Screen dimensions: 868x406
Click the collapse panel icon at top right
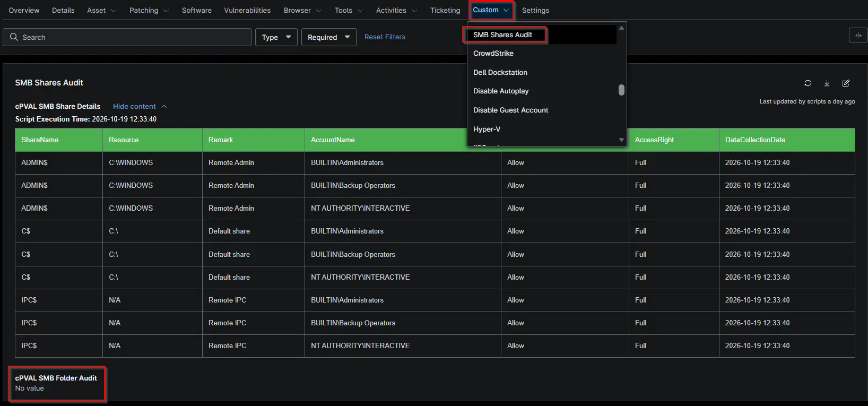[858, 36]
